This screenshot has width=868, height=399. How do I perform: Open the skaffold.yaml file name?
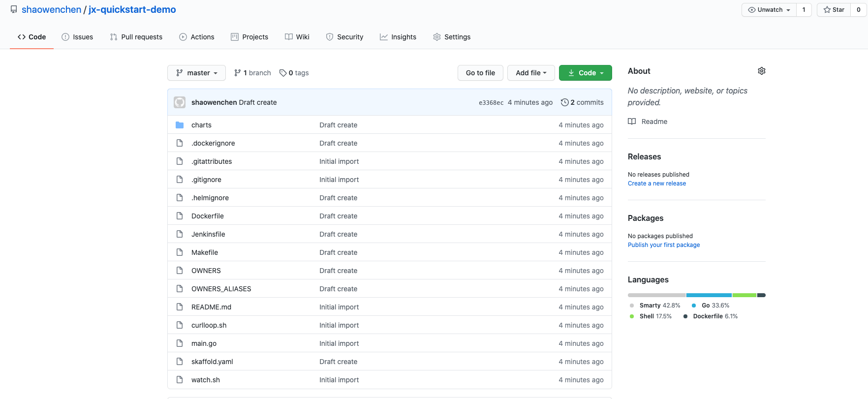pyautogui.click(x=212, y=362)
